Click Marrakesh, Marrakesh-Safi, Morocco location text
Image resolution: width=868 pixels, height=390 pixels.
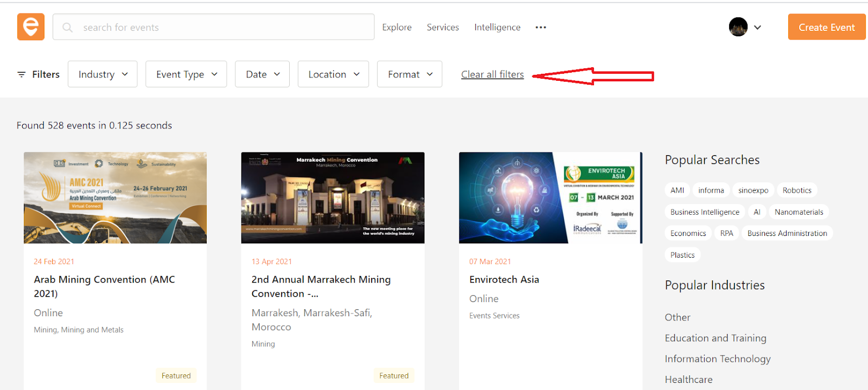pyautogui.click(x=311, y=320)
